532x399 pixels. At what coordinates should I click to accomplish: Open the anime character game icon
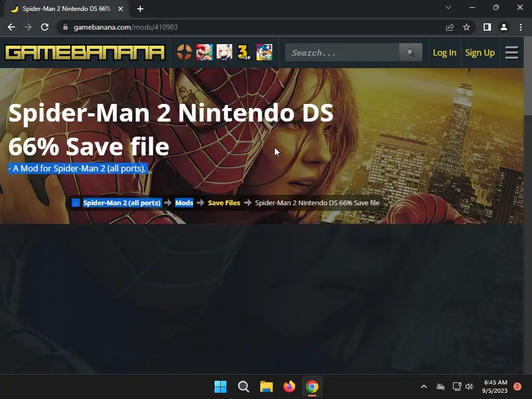(224, 52)
